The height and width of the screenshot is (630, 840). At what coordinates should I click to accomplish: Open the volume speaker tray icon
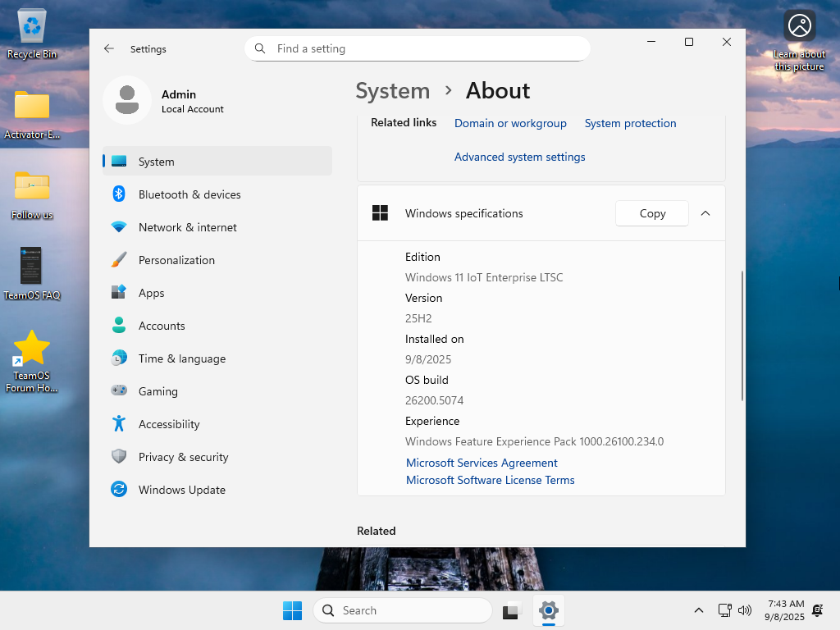click(745, 610)
